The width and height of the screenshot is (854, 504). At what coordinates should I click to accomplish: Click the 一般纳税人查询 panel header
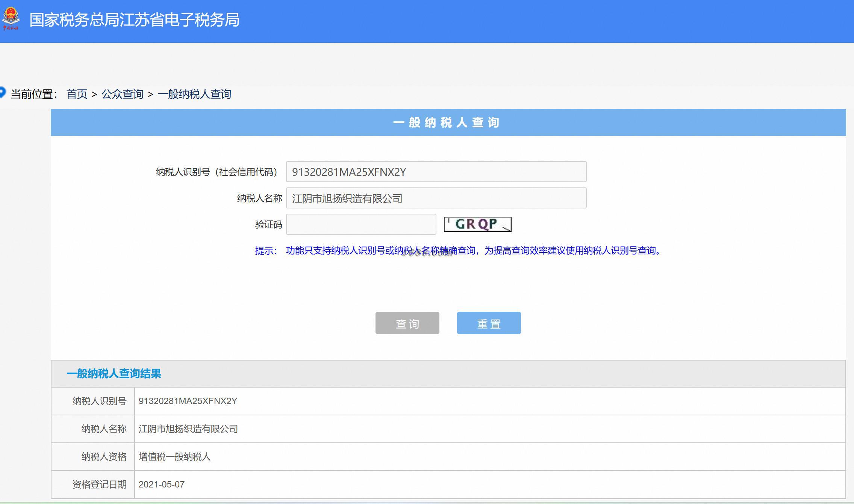447,122
